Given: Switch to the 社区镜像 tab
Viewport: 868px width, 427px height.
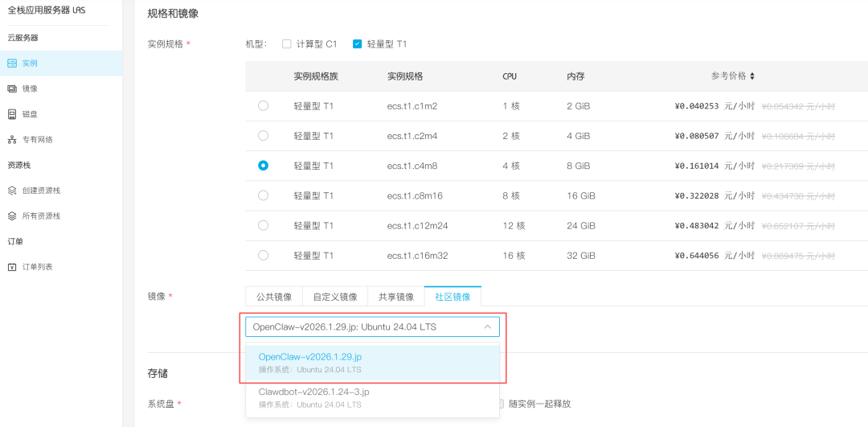Looking at the screenshot, I should click(452, 296).
